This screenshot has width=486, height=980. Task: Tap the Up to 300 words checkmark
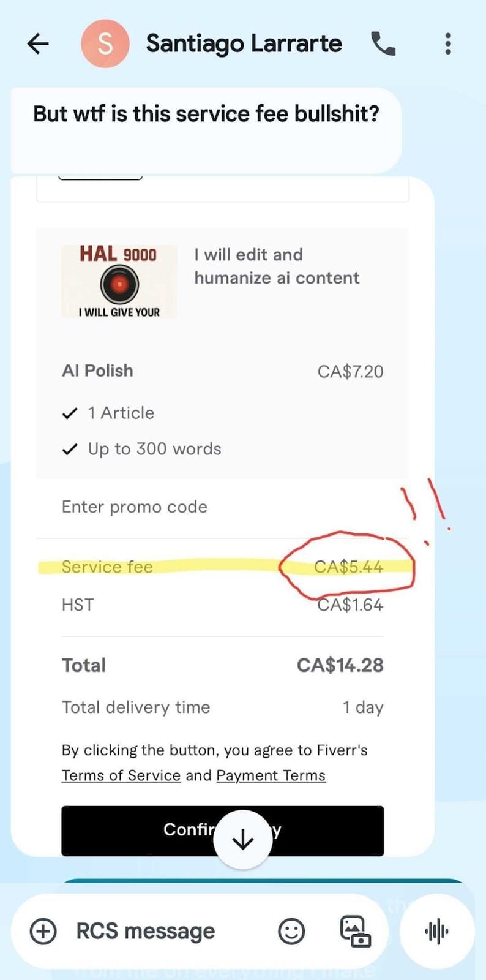(70, 450)
